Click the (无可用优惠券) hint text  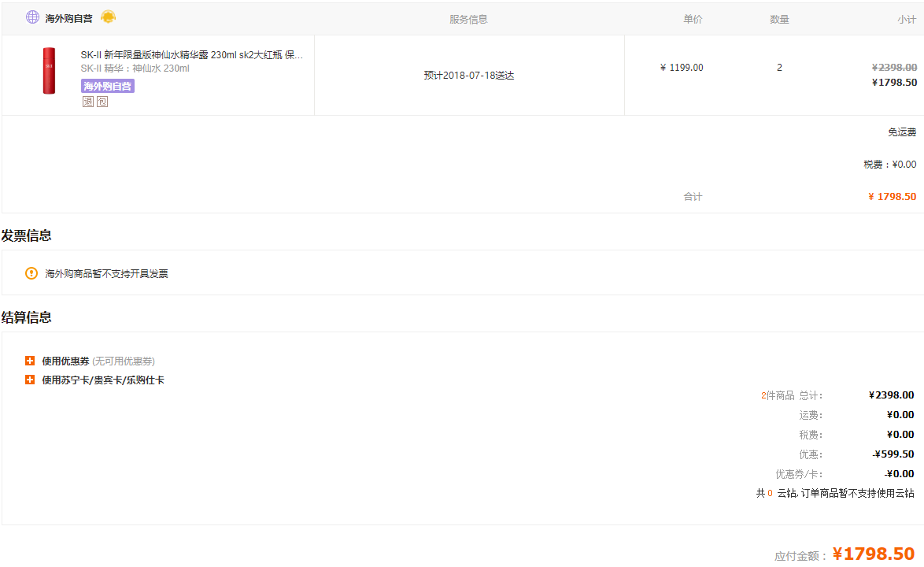(x=124, y=361)
